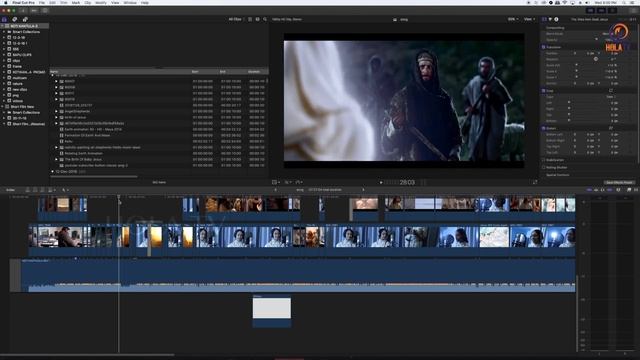Reset Crop parameters icon in inspector
Viewport: 640px width, 360px height.
point(611,91)
